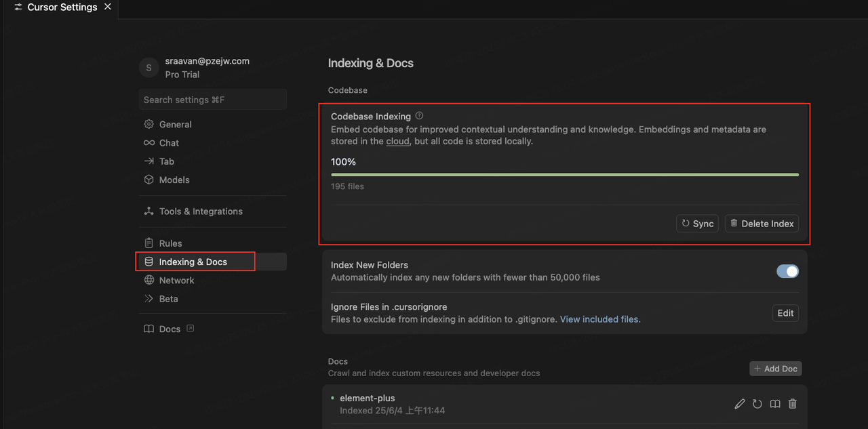Close the Cursor Settings tab
This screenshot has width=868, height=429.
108,7
